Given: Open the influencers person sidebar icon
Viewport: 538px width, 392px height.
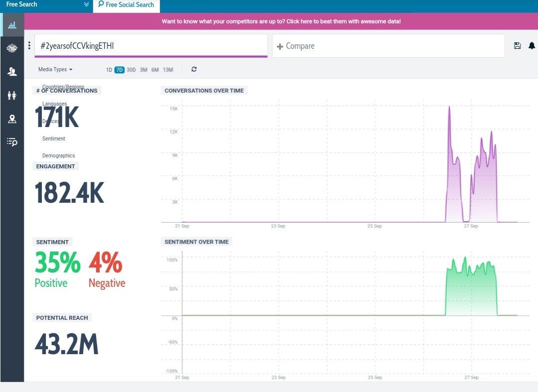Looking at the screenshot, I should pyautogui.click(x=12, y=71).
